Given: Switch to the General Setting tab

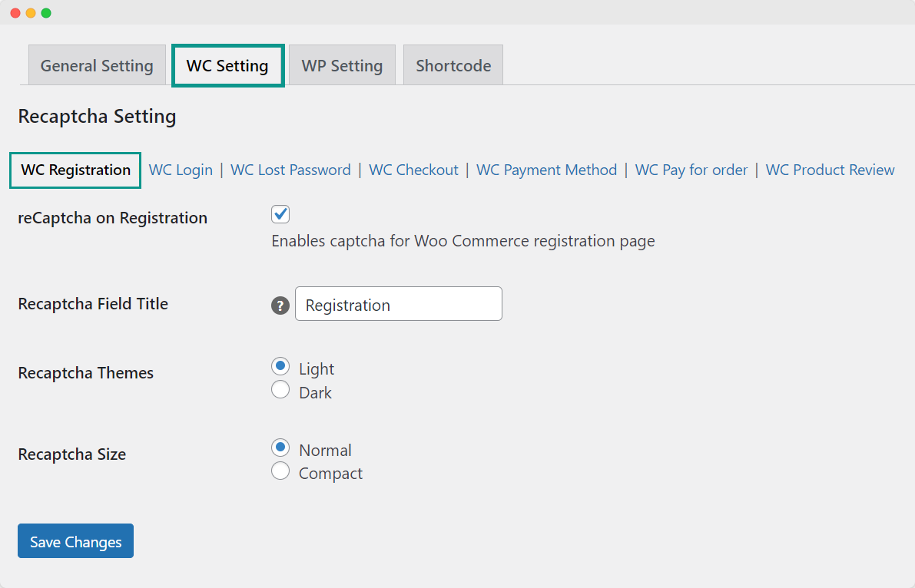Looking at the screenshot, I should pyautogui.click(x=97, y=65).
